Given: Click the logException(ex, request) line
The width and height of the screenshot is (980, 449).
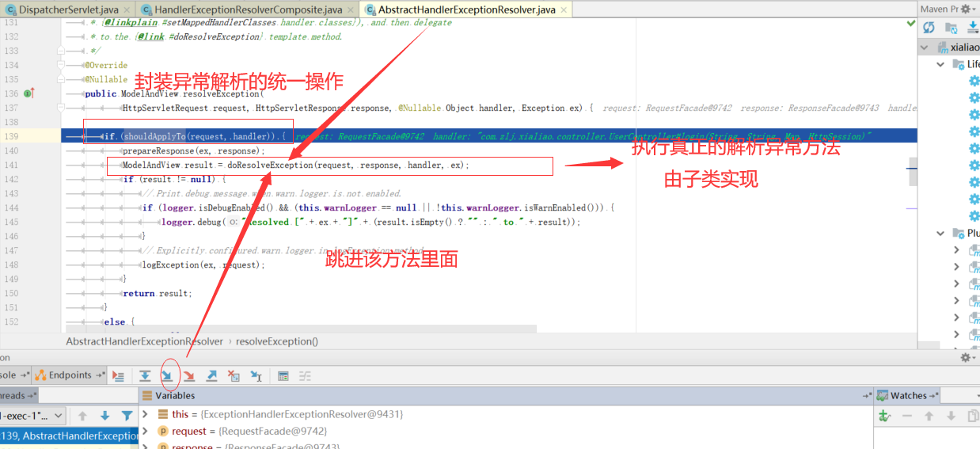Looking at the screenshot, I should 203,264.
